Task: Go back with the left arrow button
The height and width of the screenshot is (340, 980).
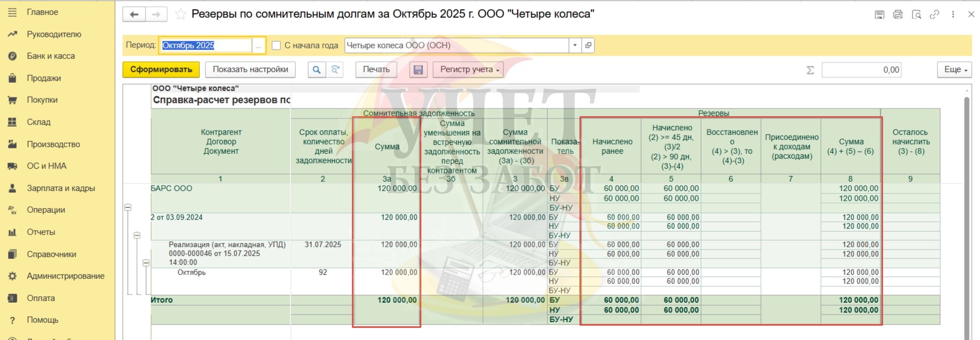Action: (x=134, y=14)
